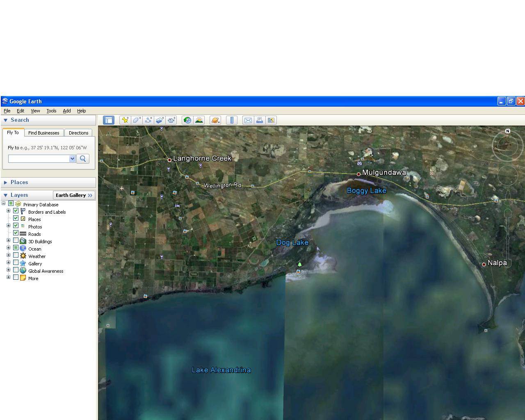Click the Email envelope icon

(248, 120)
